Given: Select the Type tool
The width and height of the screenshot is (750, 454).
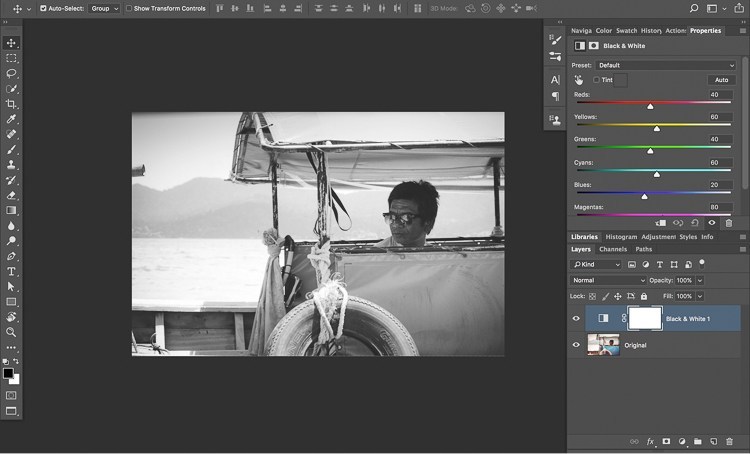Looking at the screenshot, I should pyautogui.click(x=11, y=271).
